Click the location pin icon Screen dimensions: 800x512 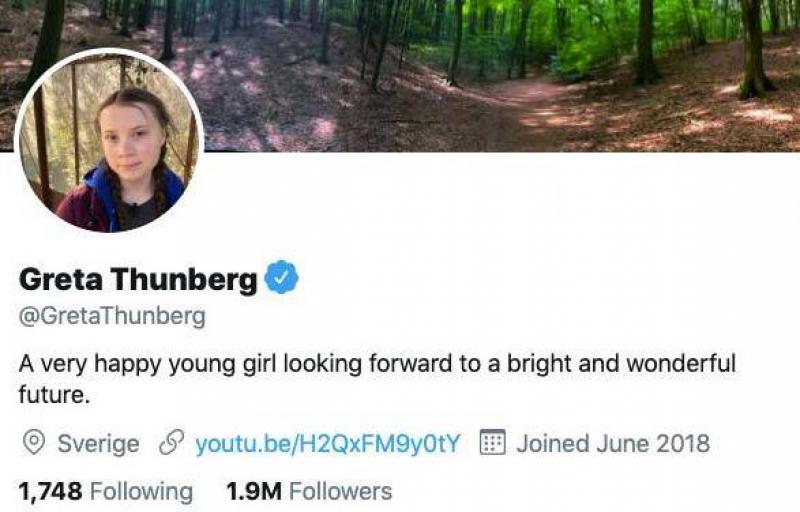point(33,443)
